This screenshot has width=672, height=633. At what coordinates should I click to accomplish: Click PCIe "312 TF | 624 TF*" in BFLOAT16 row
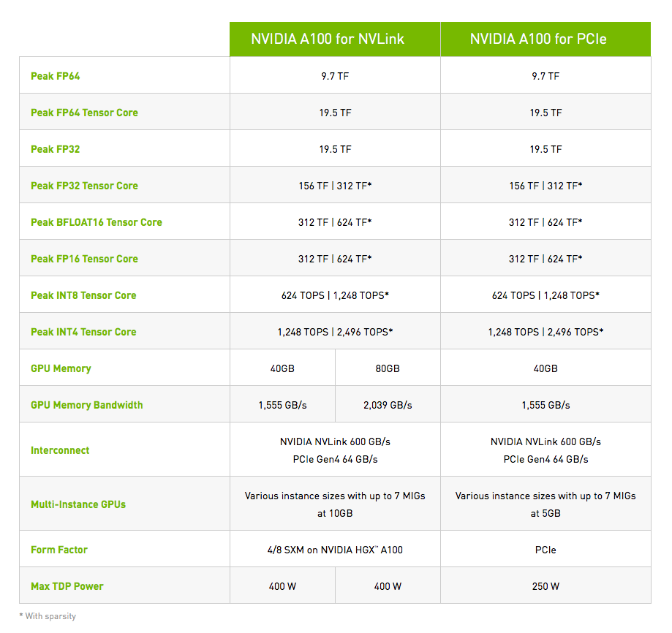(545, 222)
